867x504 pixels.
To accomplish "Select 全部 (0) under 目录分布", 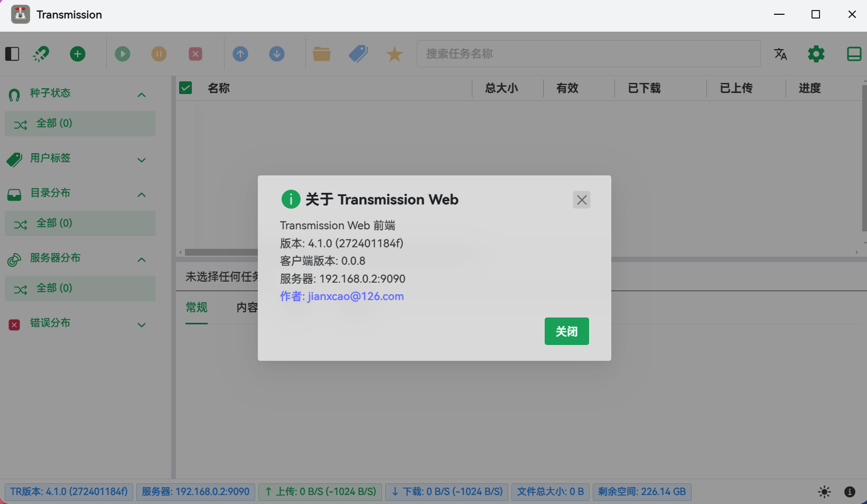I will 80,223.
